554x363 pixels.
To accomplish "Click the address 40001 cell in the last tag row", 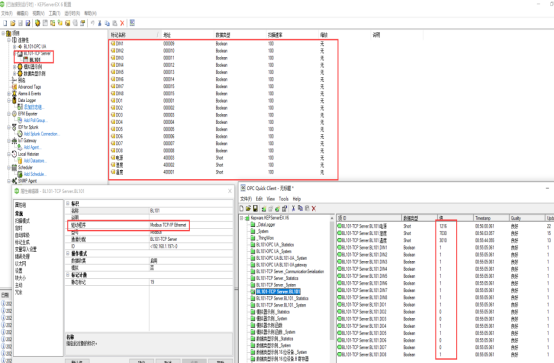I will click(169, 172).
